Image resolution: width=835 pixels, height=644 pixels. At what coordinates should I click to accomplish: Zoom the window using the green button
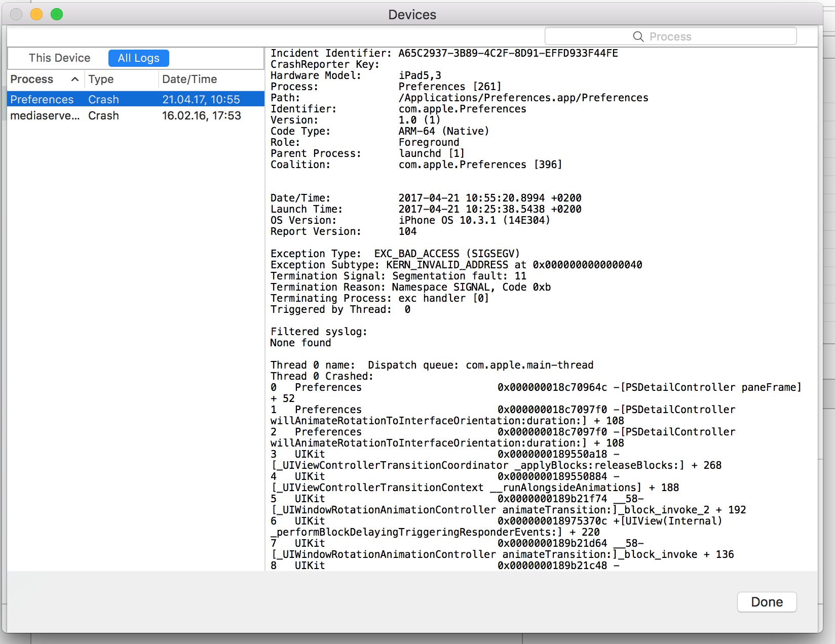(x=57, y=14)
